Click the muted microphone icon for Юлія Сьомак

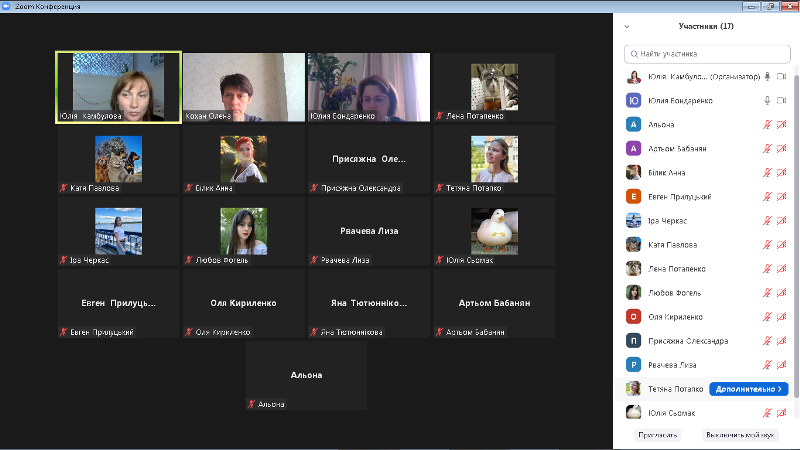pos(767,413)
